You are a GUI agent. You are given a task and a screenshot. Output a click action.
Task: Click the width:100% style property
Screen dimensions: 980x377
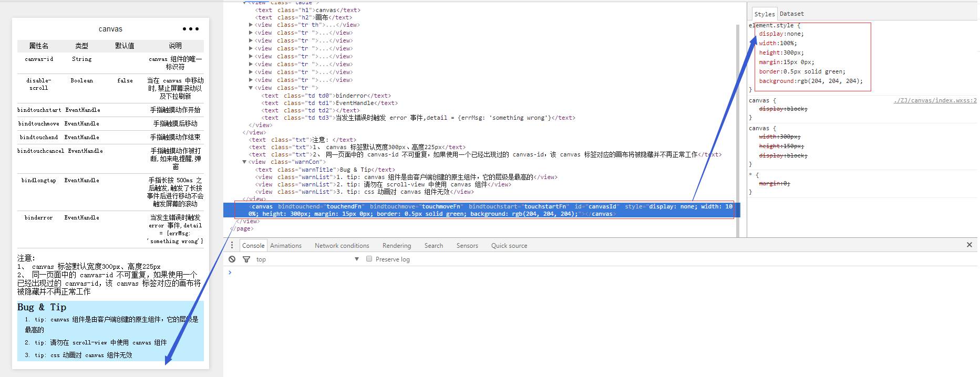[x=778, y=43]
